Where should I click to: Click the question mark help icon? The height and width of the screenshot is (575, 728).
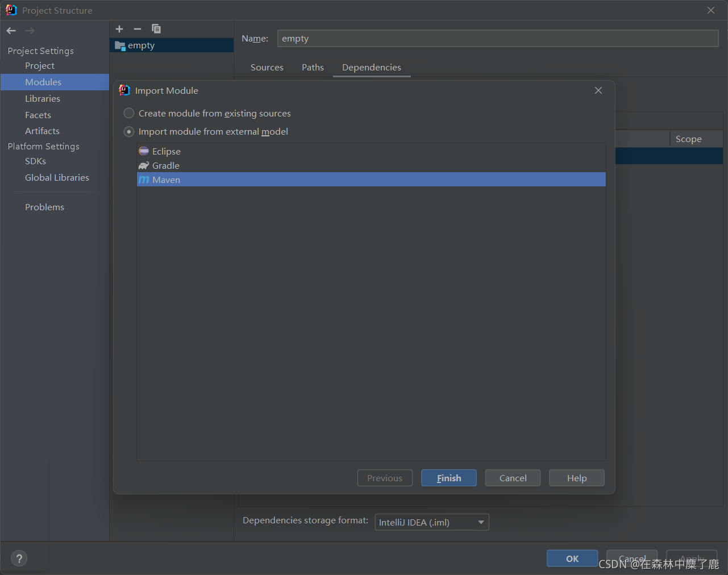pos(19,559)
